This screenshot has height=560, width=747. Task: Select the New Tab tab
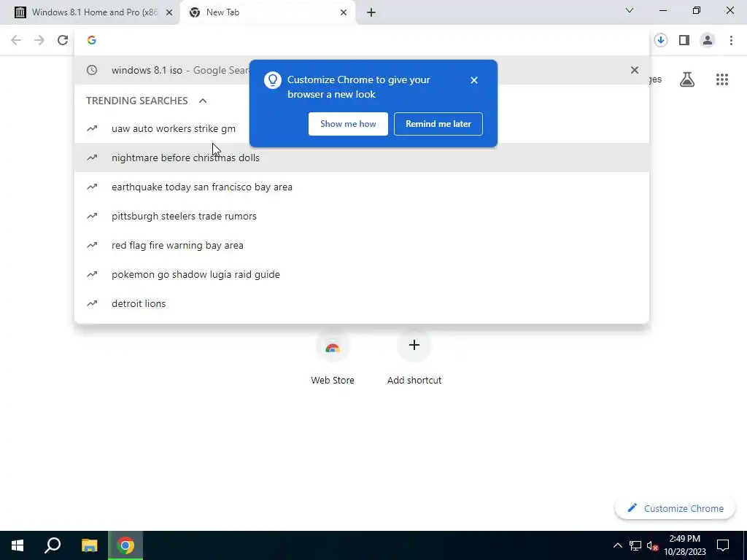(x=267, y=12)
